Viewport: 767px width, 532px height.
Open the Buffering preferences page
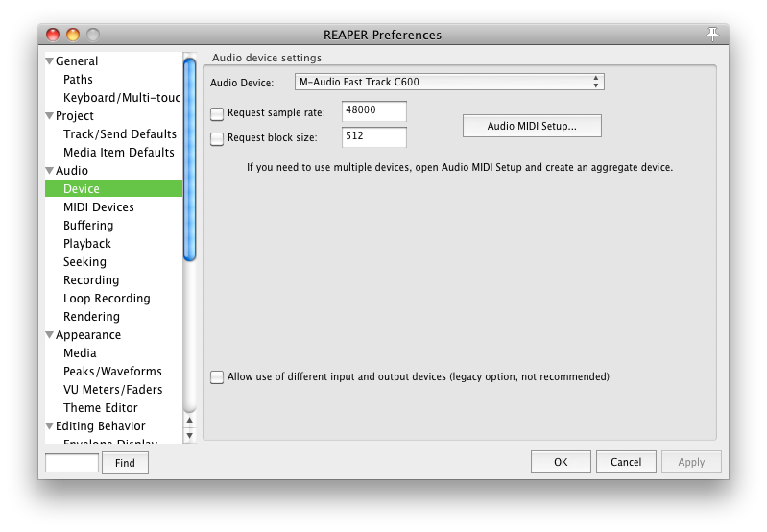coord(88,225)
